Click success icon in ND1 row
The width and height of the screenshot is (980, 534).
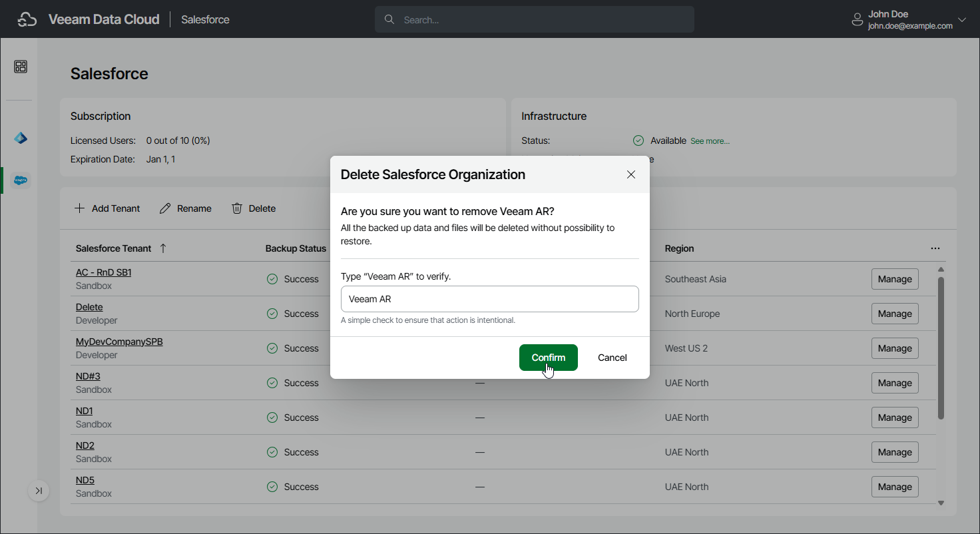pyautogui.click(x=272, y=417)
